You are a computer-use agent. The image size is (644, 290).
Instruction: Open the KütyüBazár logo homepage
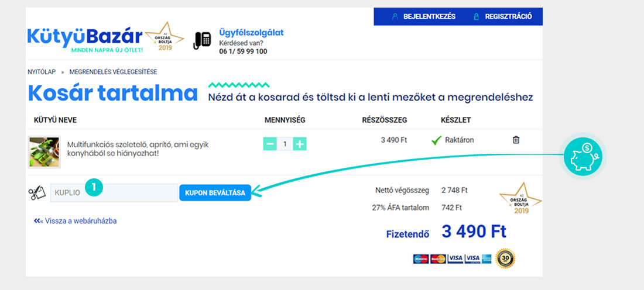point(85,40)
